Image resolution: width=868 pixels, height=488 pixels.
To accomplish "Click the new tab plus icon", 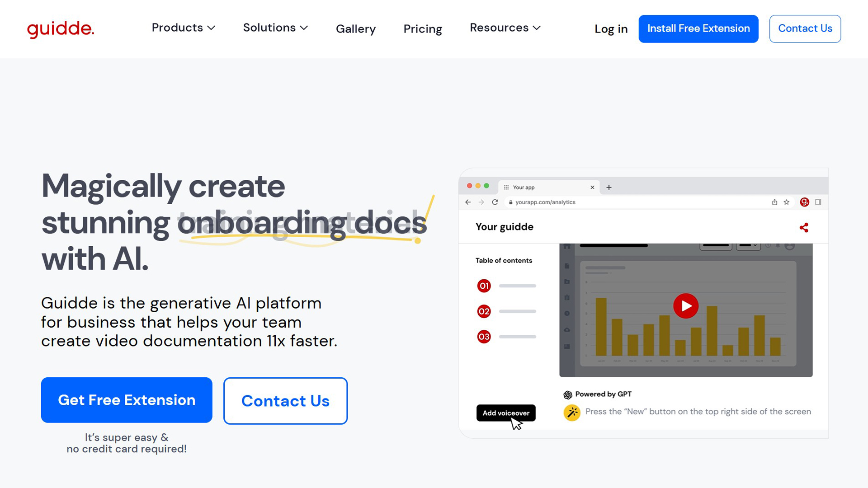I will point(609,188).
